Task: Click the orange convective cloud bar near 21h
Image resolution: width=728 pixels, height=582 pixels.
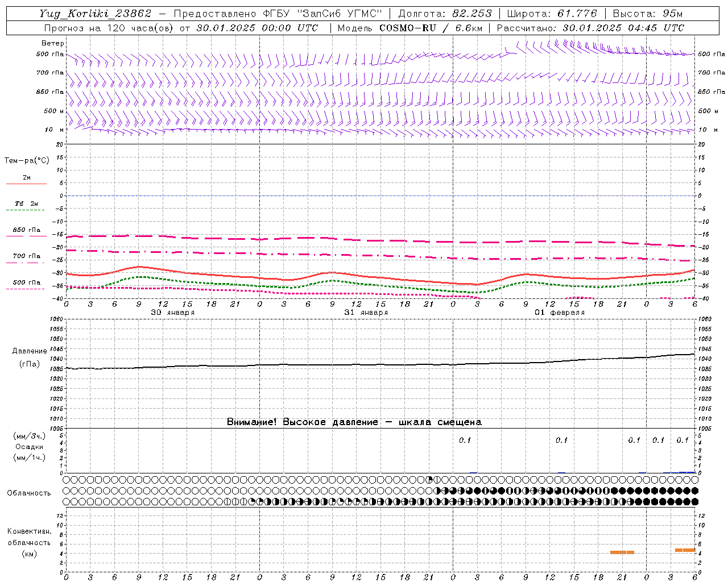Action: 622,552
